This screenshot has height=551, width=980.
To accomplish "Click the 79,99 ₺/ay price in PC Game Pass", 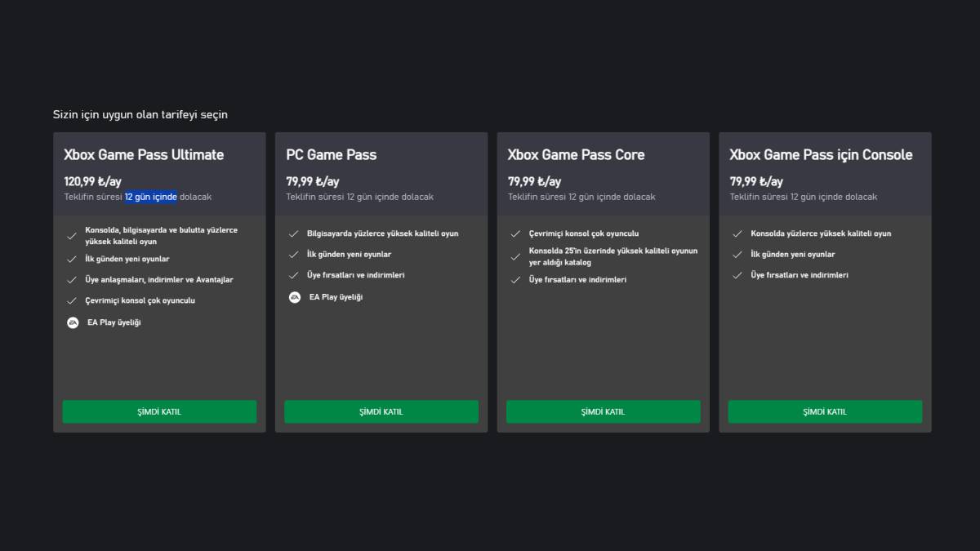I will (x=313, y=181).
